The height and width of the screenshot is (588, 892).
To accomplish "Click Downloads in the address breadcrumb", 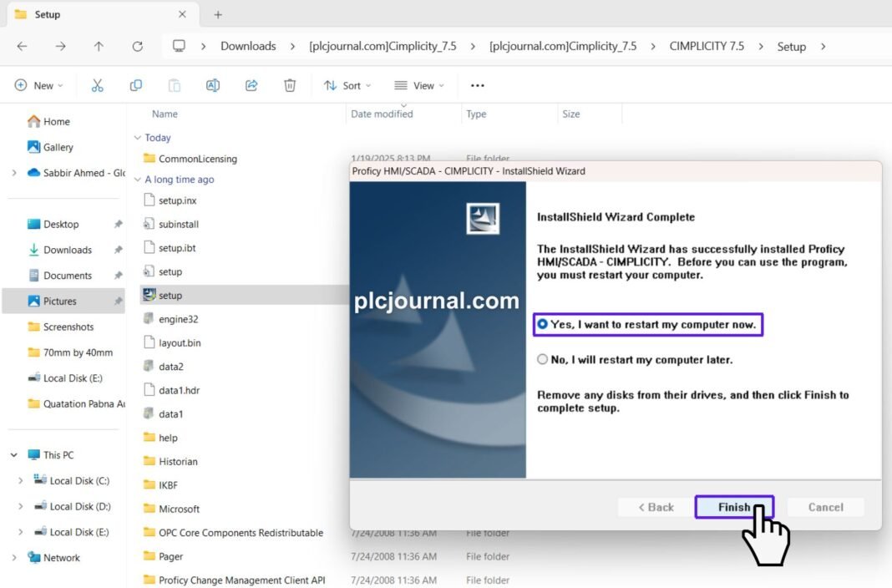I will point(248,47).
